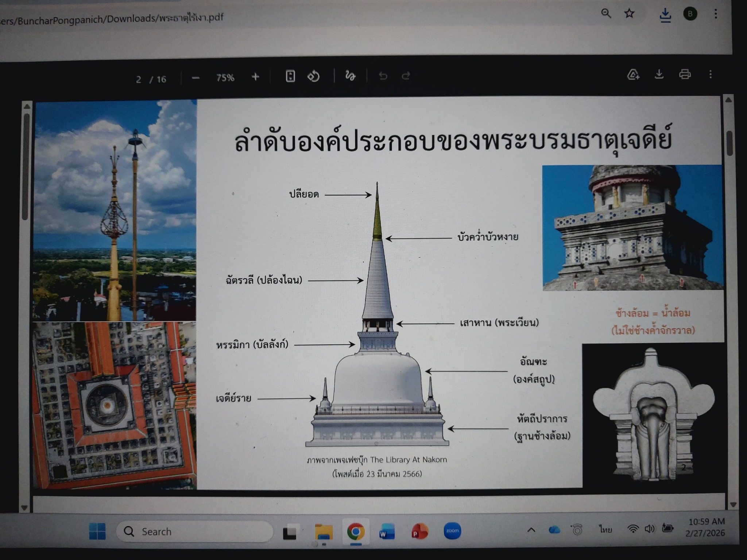Image resolution: width=747 pixels, height=560 pixels.
Task: Click the redo arrow in PDF toolbar
Action: pos(406,76)
